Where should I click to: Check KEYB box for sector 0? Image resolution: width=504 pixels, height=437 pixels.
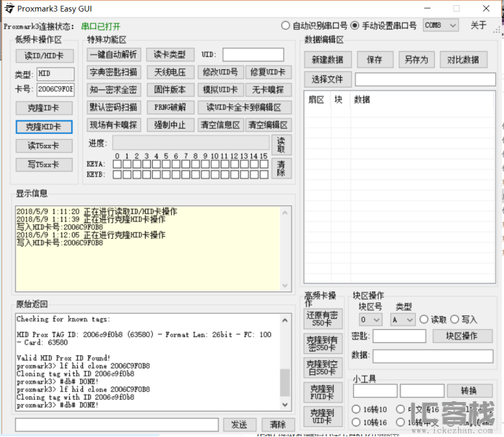click(117, 175)
